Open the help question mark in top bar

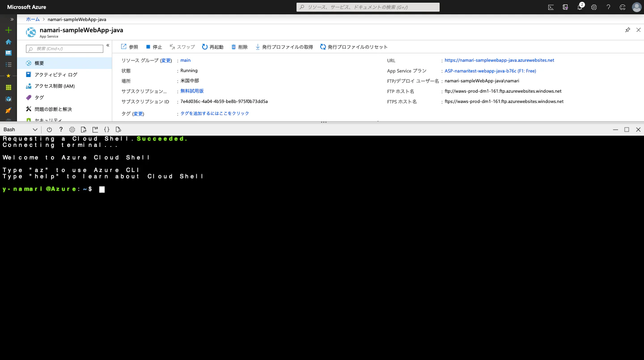click(608, 7)
